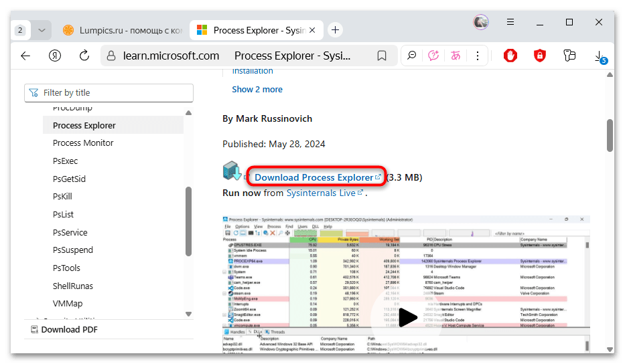Switch to the Lumpics.ru tab
Image resolution: width=625 pixels, height=364 pixels.
(x=123, y=30)
